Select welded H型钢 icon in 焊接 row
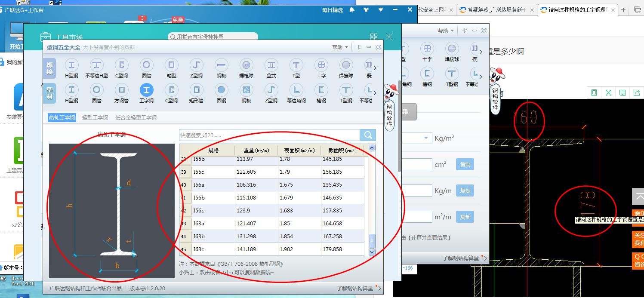 click(x=71, y=65)
